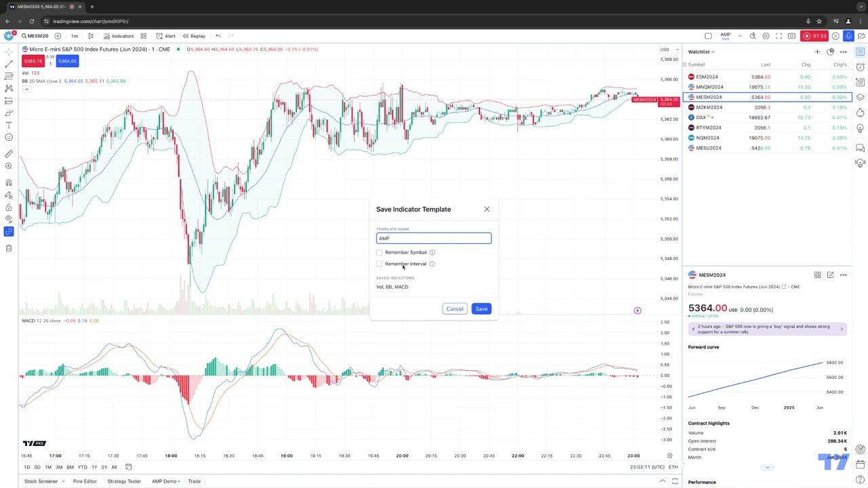Open the Hotlists flame icon
868x488 pixels.
[861, 113]
